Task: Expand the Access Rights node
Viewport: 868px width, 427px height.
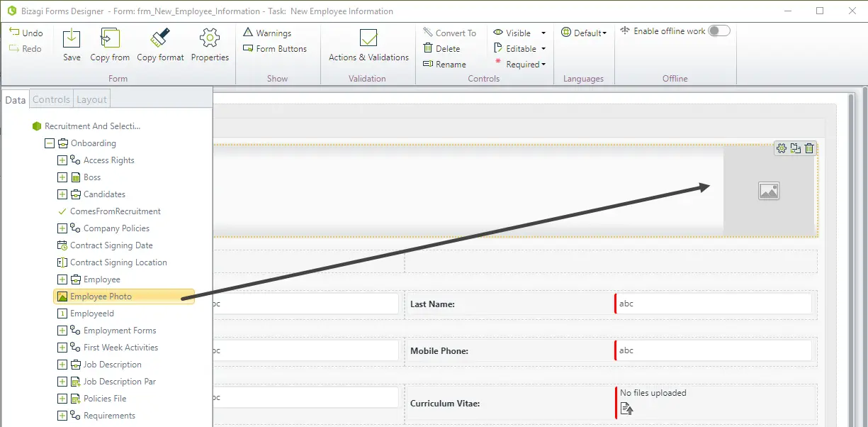Action: click(62, 160)
